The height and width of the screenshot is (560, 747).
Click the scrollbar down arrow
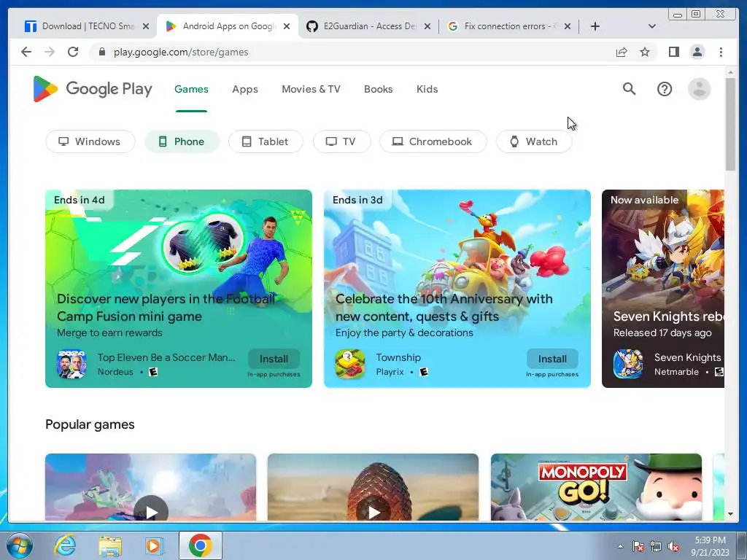pos(730,514)
